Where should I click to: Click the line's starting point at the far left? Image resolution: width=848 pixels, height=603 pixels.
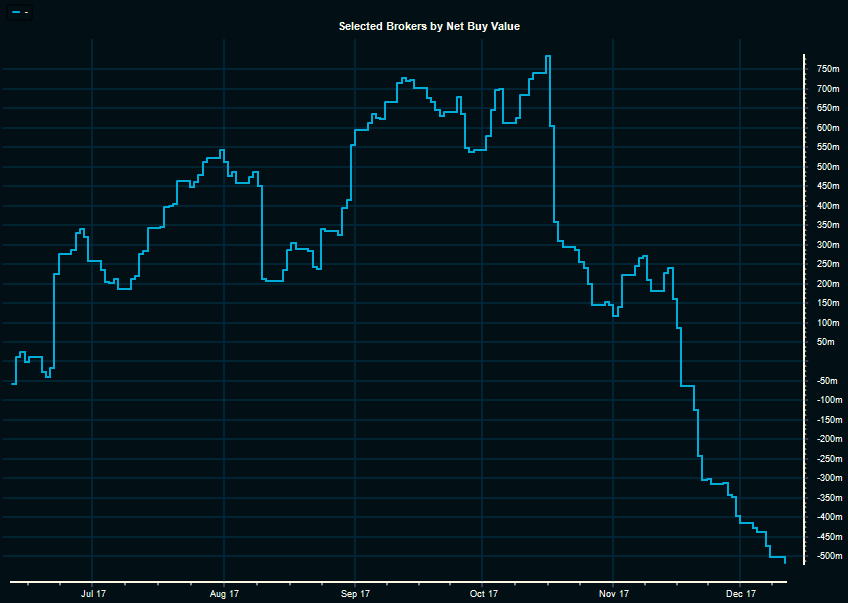[13, 383]
